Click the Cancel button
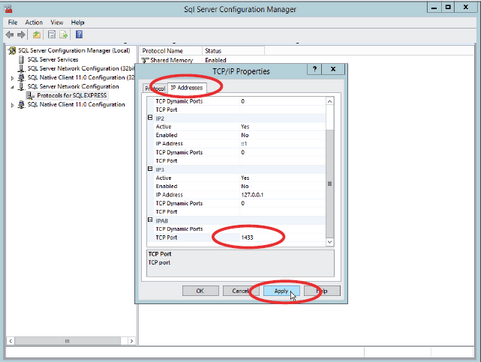481x362 pixels. pyautogui.click(x=241, y=291)
